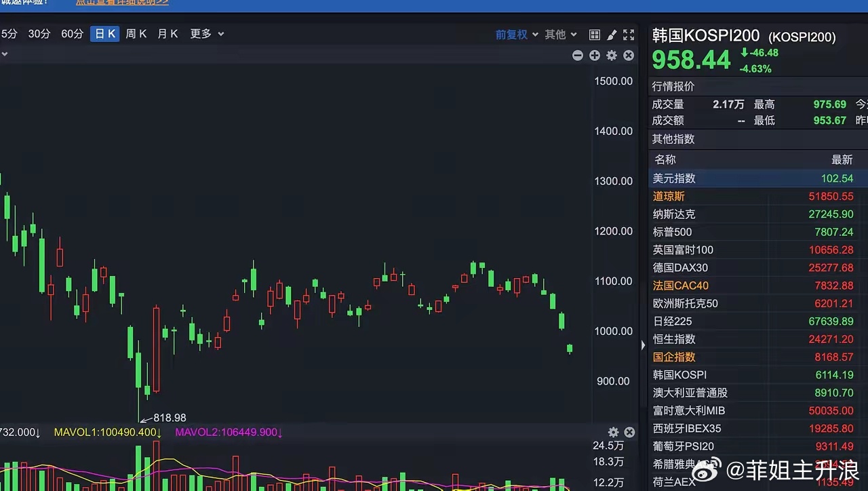Screen dimensions: 868x491
Task: Open the 日经225 index row
Action: pyautogui.click(x=758, y=321)
